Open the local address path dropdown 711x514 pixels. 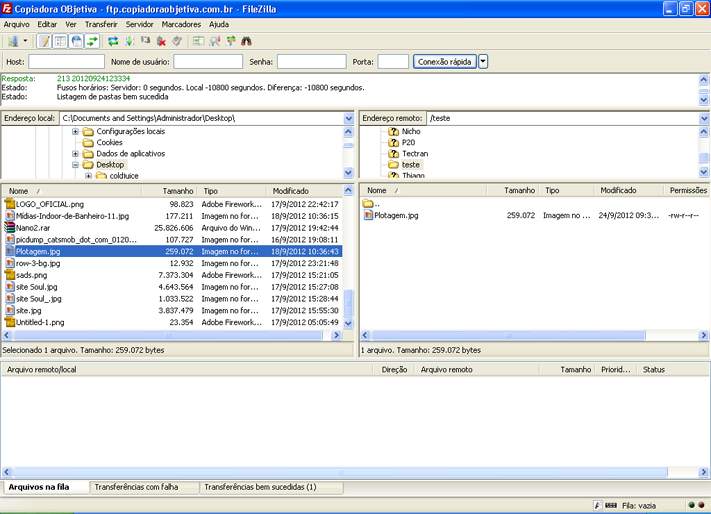pyautogui.click(x=349, y=118)
